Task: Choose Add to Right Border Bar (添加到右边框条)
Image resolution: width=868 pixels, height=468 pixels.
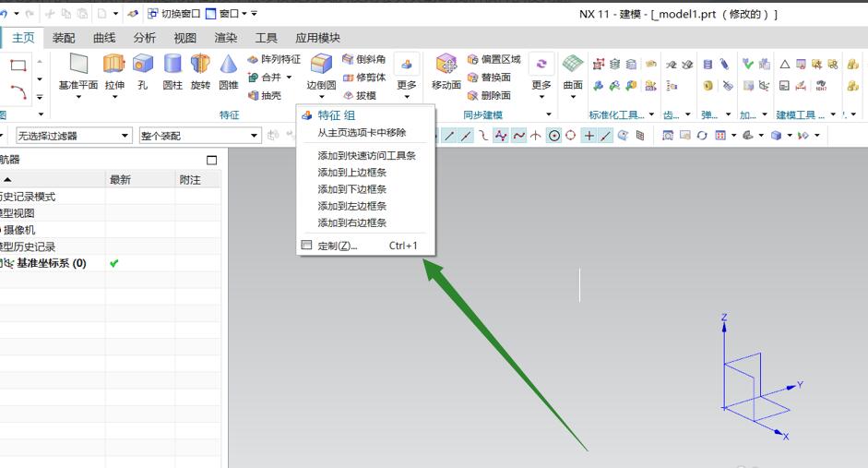Action: (366, 222)
